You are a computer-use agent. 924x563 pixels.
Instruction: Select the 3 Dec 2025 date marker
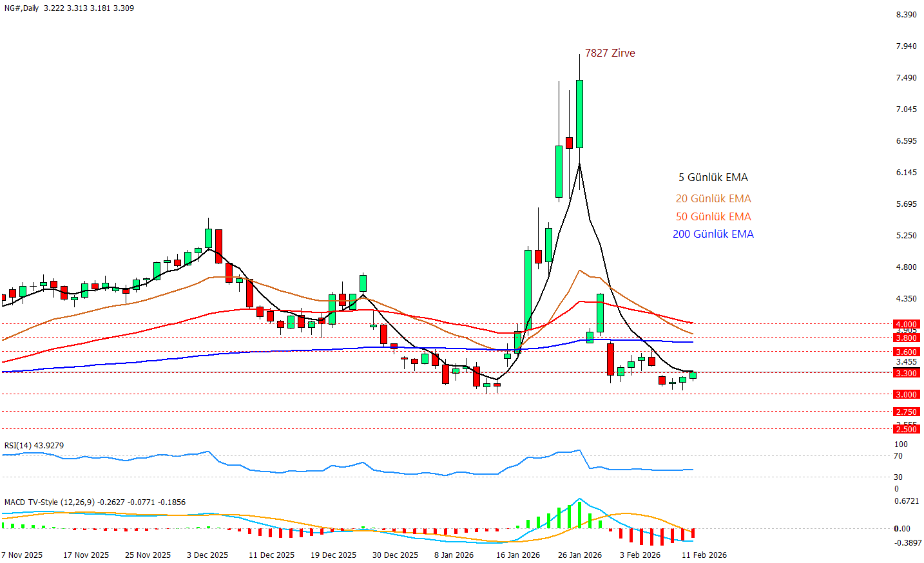click(207, 555)
